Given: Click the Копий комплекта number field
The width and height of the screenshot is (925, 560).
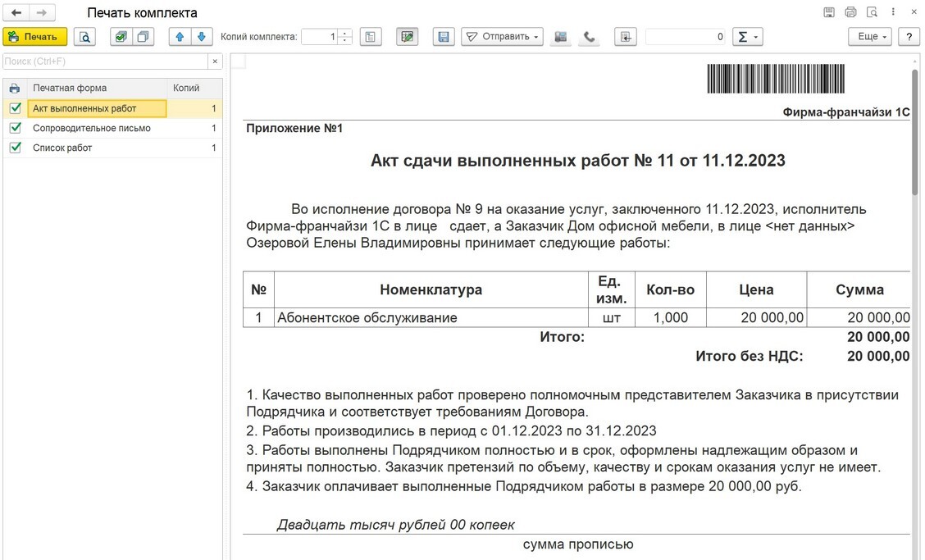Looking at the screenshot, I should coord(319,37).
